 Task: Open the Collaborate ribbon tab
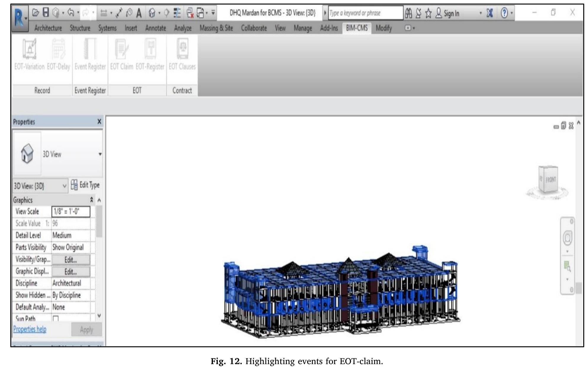point(254,28)
